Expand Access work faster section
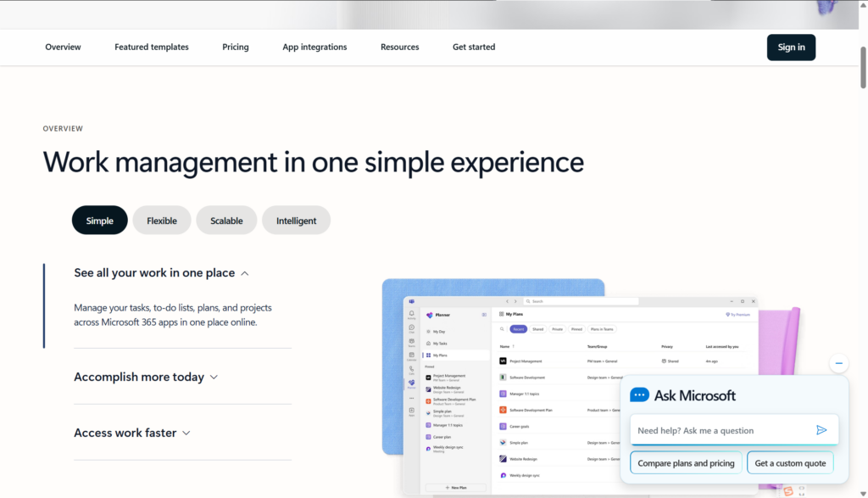The height and width of the screenshot is (498, 868). click(131, 434)
